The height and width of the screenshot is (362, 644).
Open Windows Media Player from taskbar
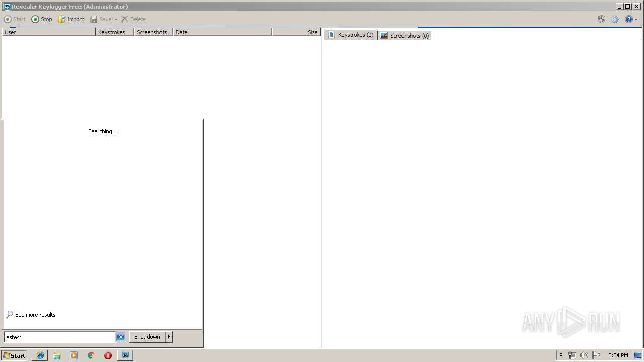(x=74, y=355)
